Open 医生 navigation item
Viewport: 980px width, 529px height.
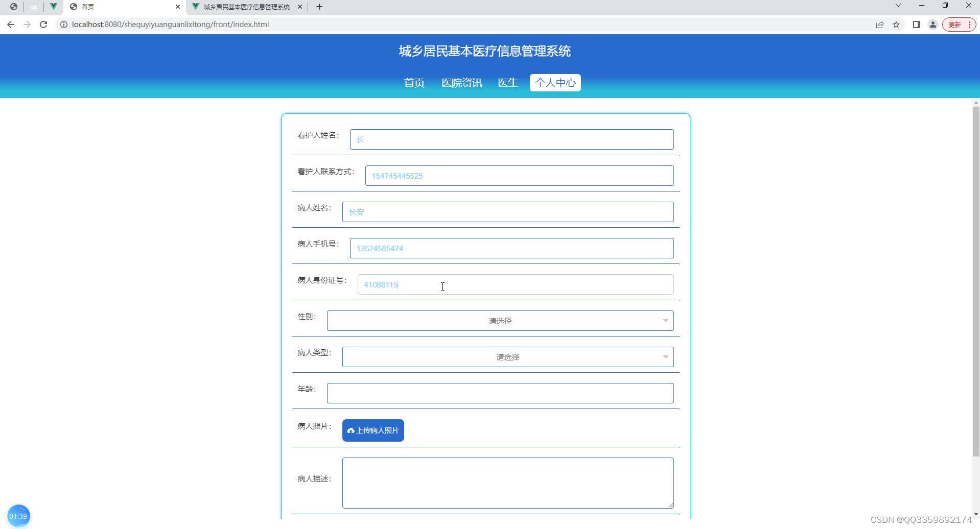508,83
